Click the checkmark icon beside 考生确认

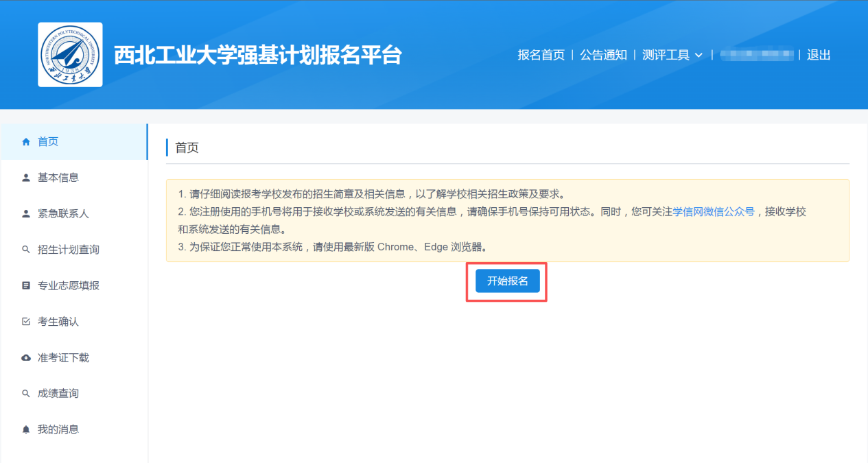coord(26,322)
